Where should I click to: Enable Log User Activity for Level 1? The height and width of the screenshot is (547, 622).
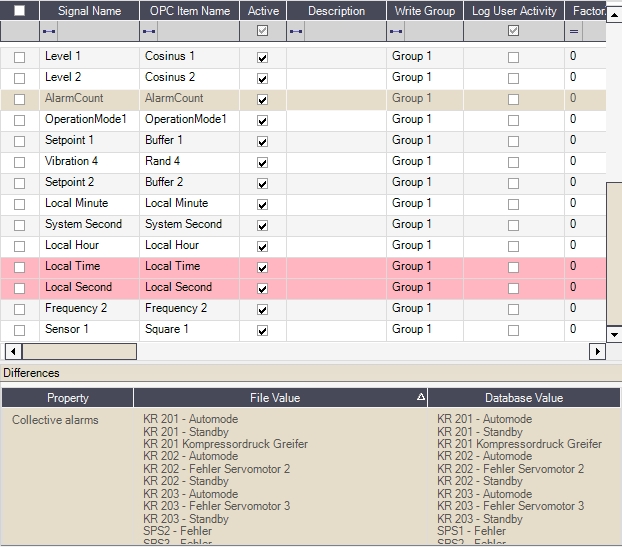(513, 57)
